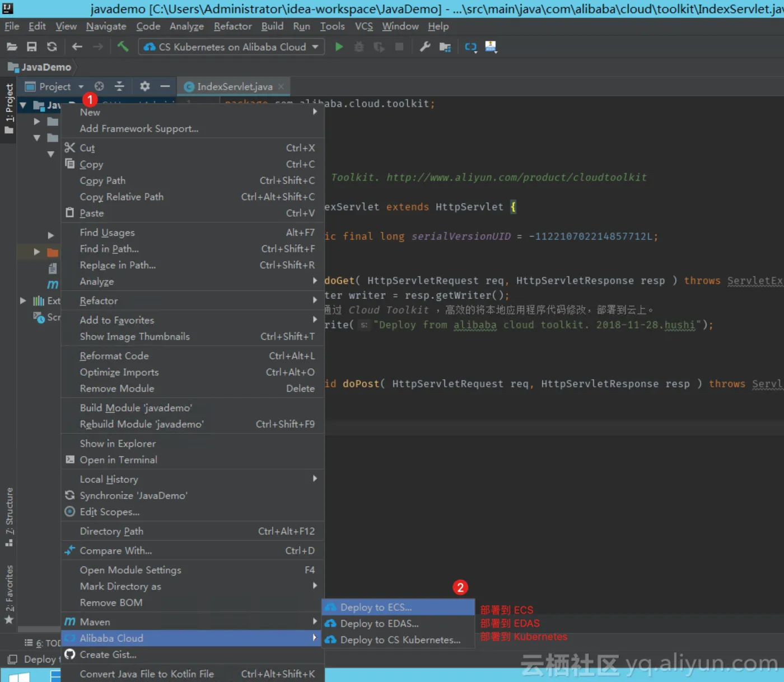Choose Cut from context menu
Screen dimensions: 784x682
[x=193, y=148]
